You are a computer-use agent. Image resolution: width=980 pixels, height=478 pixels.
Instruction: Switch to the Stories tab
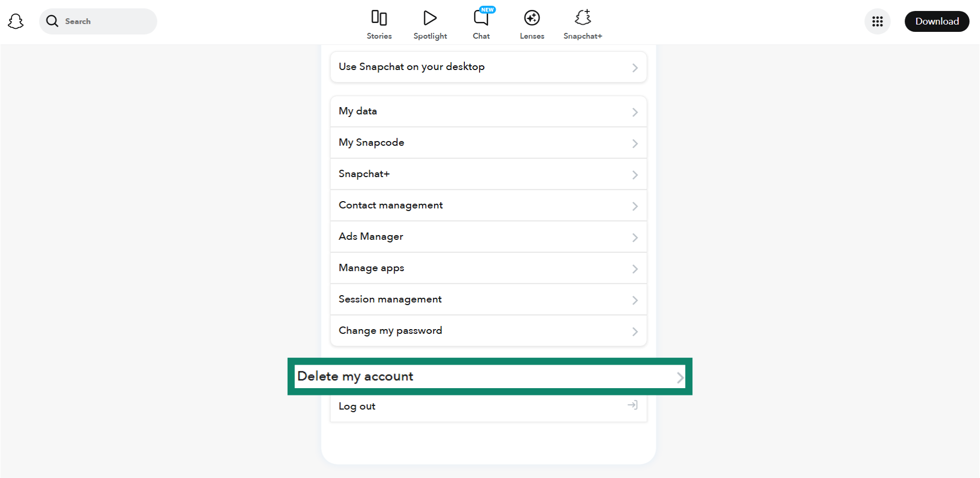coord(379,24)
